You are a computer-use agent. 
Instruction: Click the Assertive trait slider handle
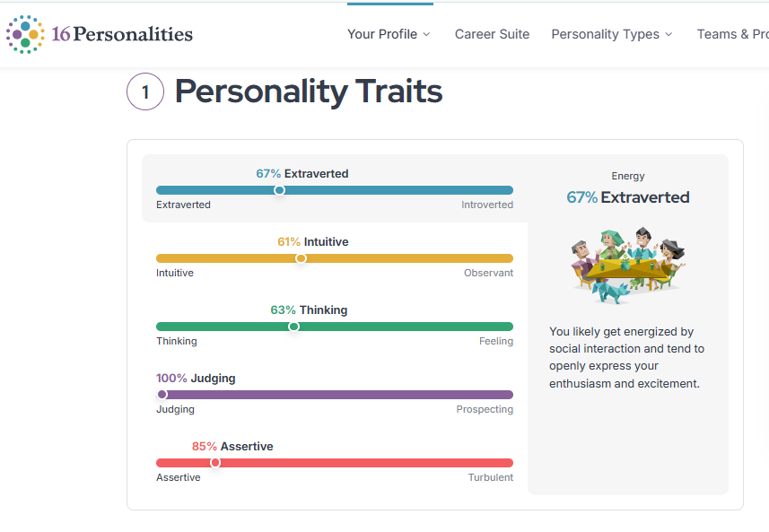(x=215, y=463)
